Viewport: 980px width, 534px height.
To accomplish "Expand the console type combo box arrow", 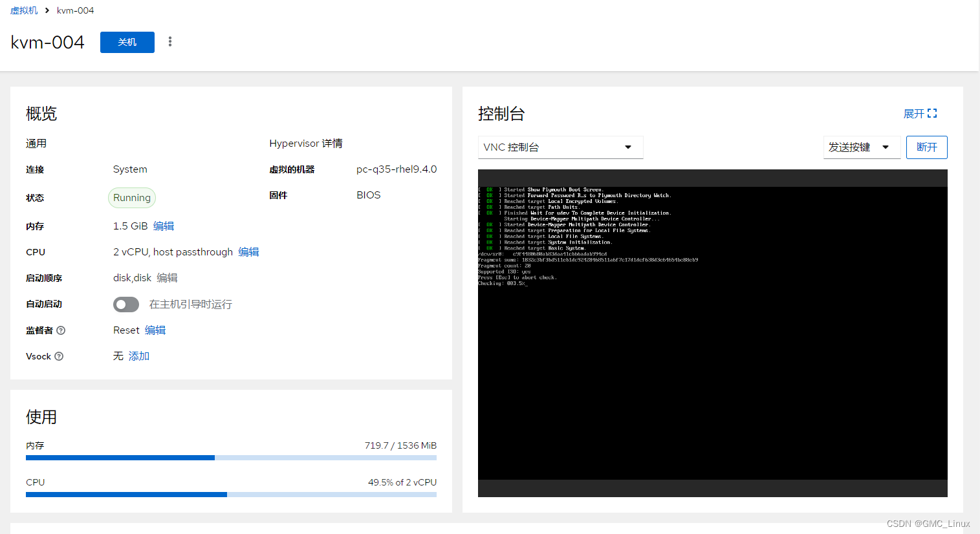I will click(627, 147).
